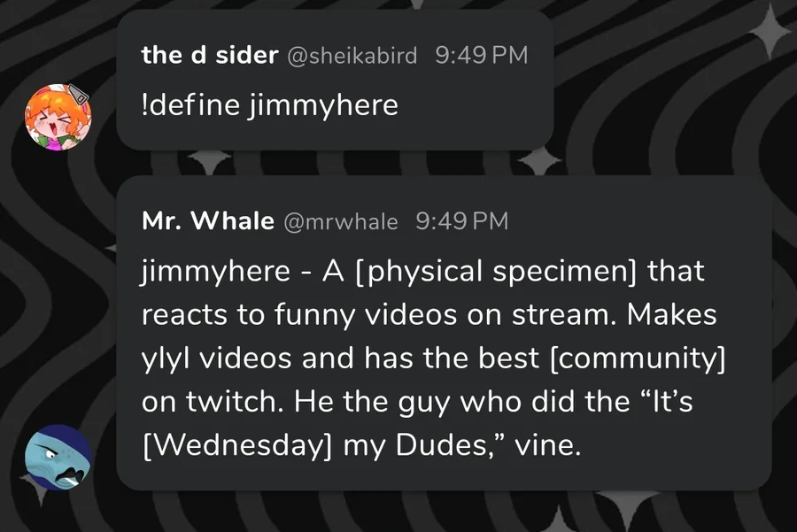Image resolution: width=797 pixels, height=532 pixels.
Task: Click the word "ylyl" in Mr. Whale's reply
Action: [x=165, y=358]
